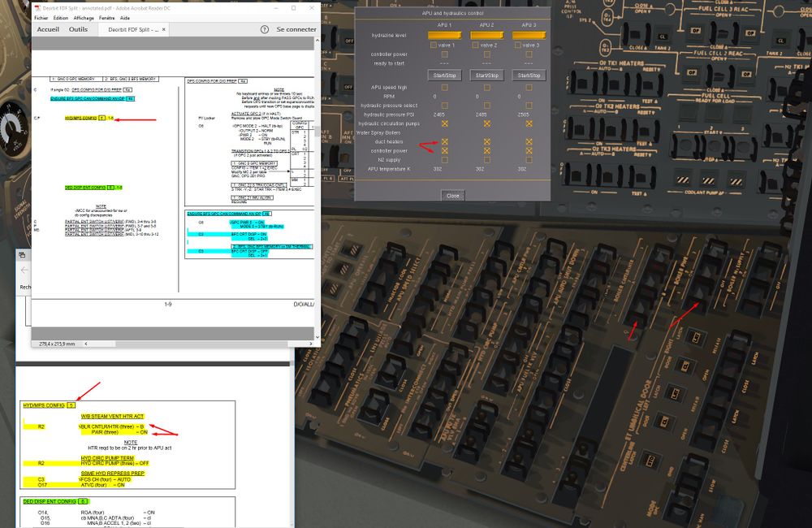812x528 pixels.
Task: Open the Aide menu
Action: [125, 18]
